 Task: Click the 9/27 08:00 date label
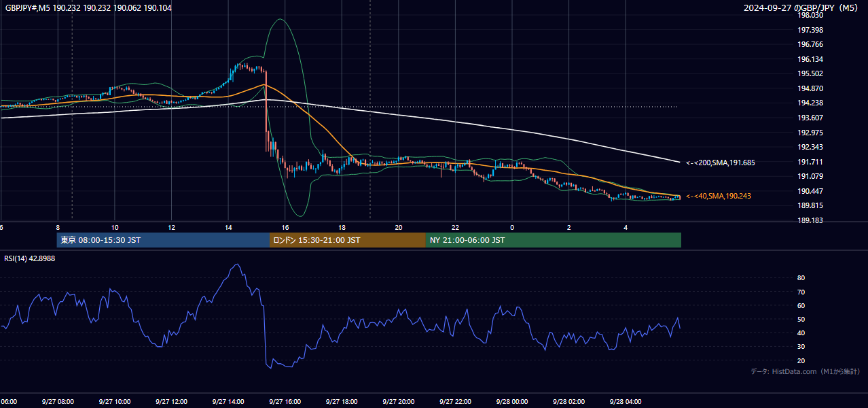58,402
